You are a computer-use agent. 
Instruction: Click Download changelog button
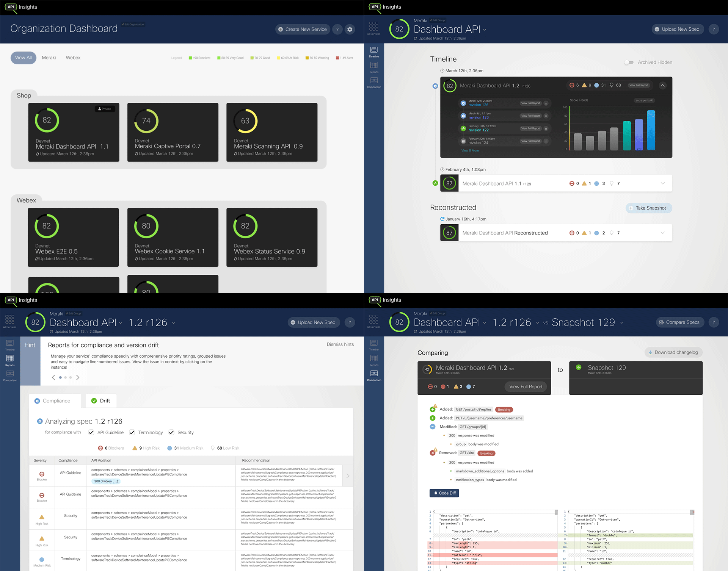pyautogui.click(x=673, y=352)
